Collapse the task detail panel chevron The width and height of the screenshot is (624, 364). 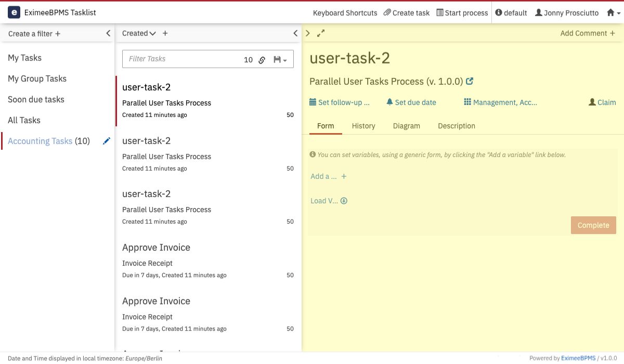click(x=308, y=33)
